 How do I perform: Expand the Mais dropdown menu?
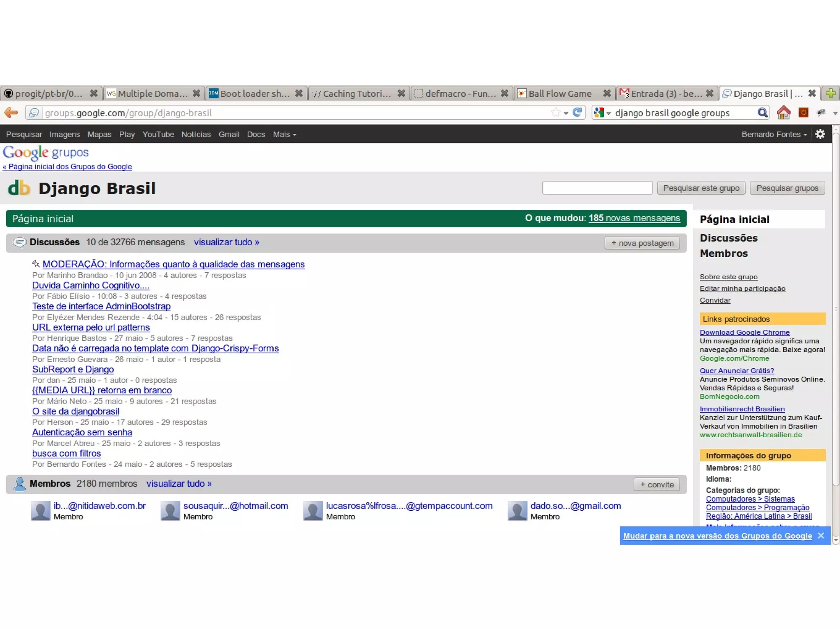click(x=284, y=135)
